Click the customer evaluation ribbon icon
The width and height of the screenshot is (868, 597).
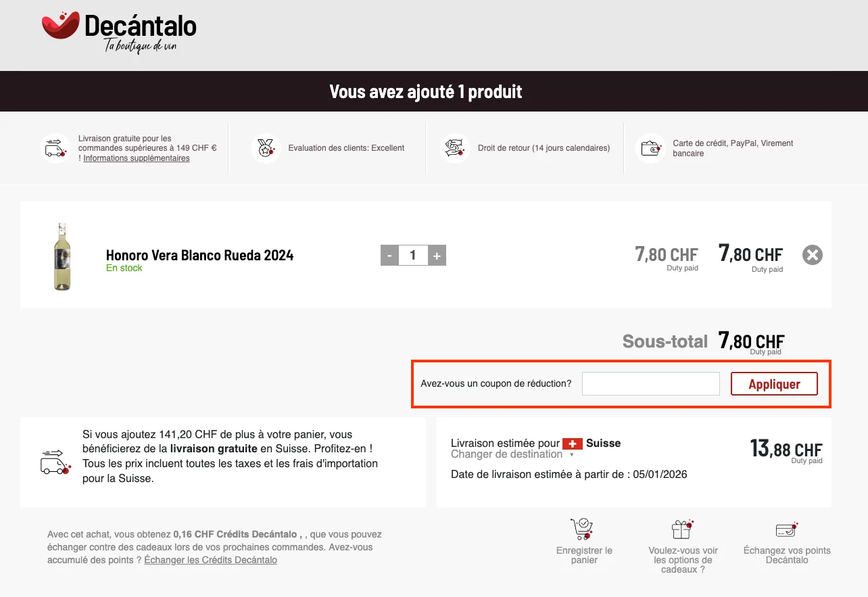[266, 148]
